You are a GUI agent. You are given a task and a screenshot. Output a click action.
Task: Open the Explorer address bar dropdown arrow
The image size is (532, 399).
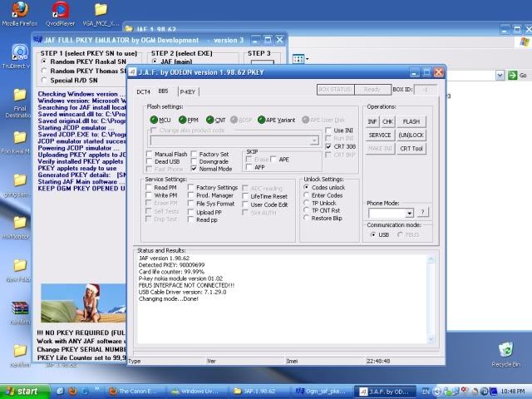(x=500, y=75)
